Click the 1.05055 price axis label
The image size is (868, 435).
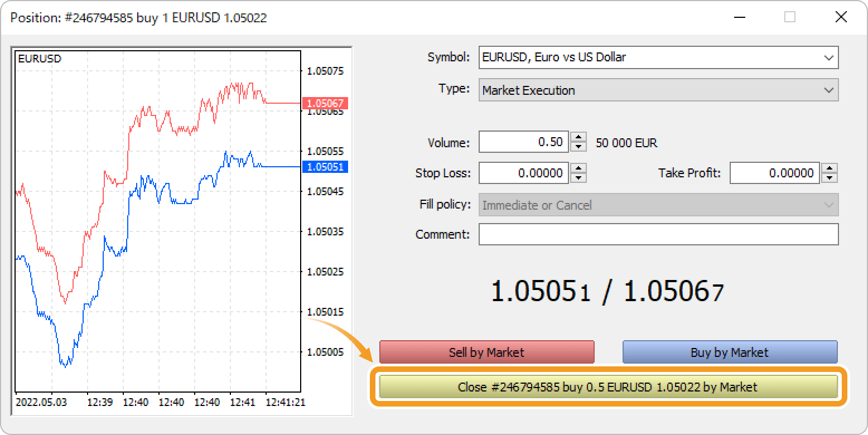click(x=325, y=151)
